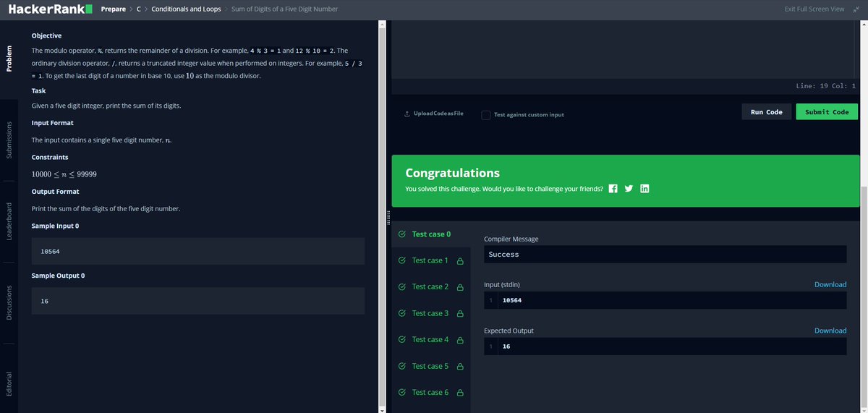The image size is (868, 413).
Task: Click the Run Code button
Action: coord(766,112)
